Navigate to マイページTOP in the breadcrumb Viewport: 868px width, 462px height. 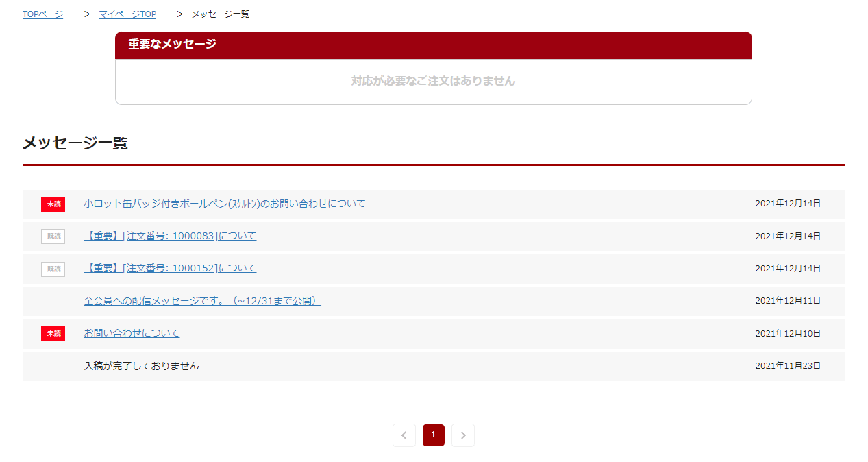[x=127, y=14]
